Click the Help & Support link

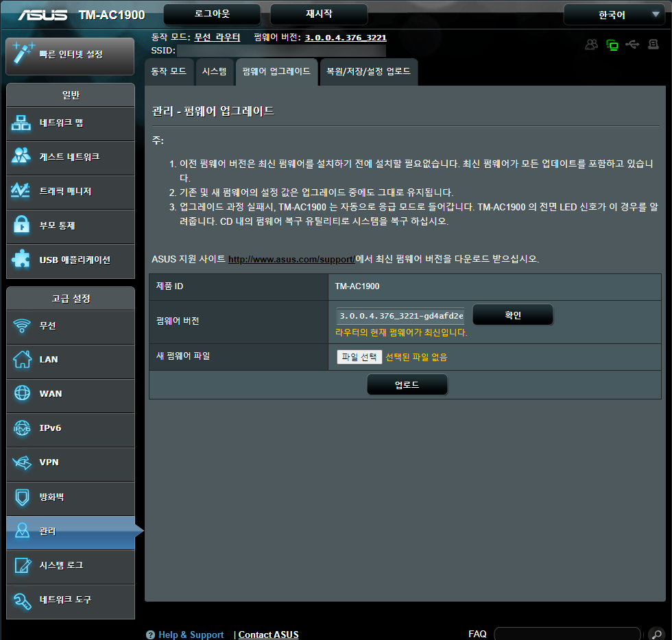pyautogui.click(x=191, y=635)
